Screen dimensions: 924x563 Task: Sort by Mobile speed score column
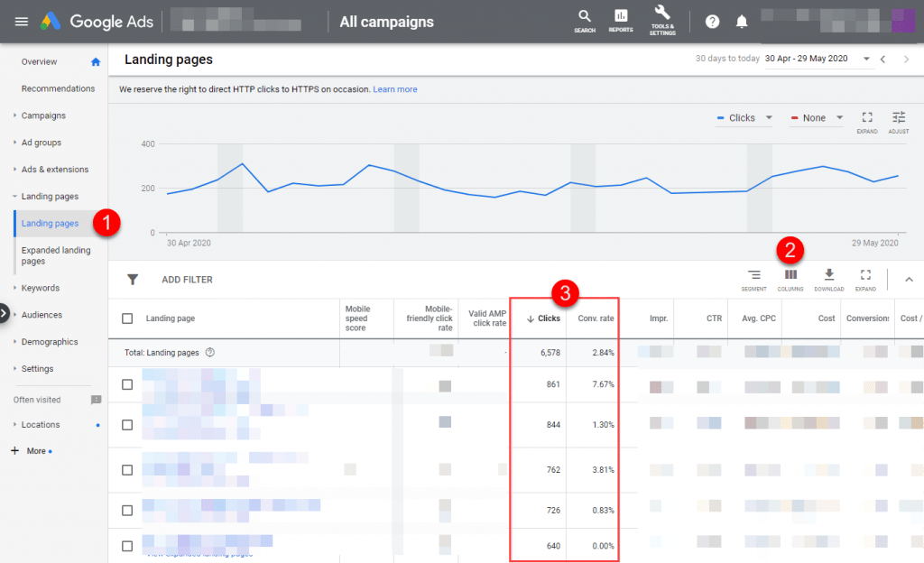point(357,318)
